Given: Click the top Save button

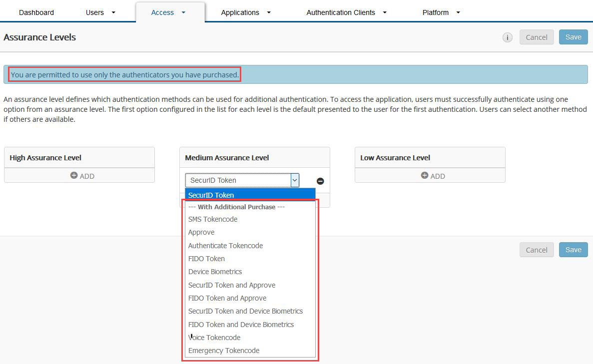Looking at the screenshot, I should [x=573, y=37].
